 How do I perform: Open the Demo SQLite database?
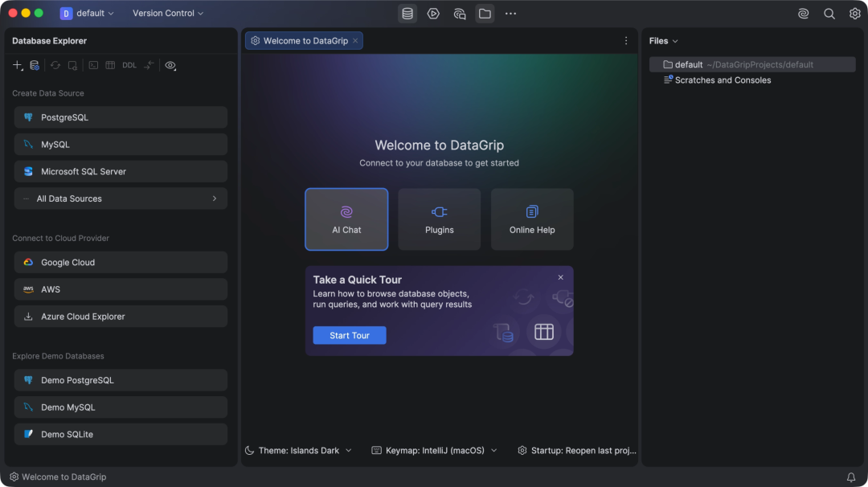tap(121, 435)
